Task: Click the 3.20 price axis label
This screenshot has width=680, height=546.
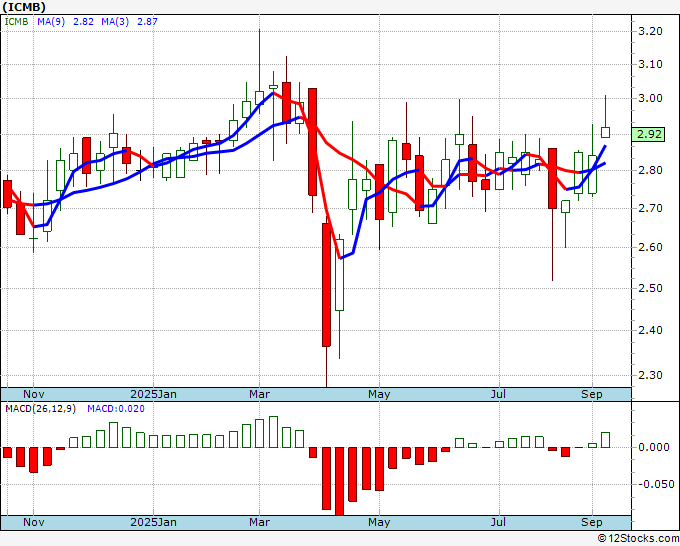Action: coord(650,31)
